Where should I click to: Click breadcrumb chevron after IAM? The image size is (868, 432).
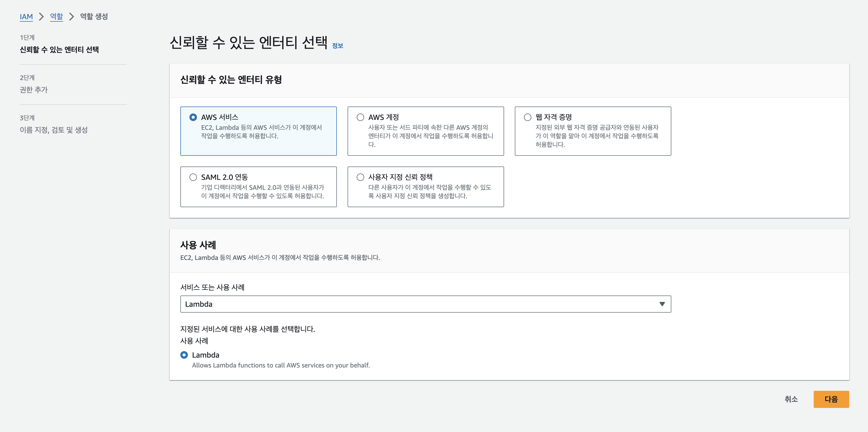[41, 17]
